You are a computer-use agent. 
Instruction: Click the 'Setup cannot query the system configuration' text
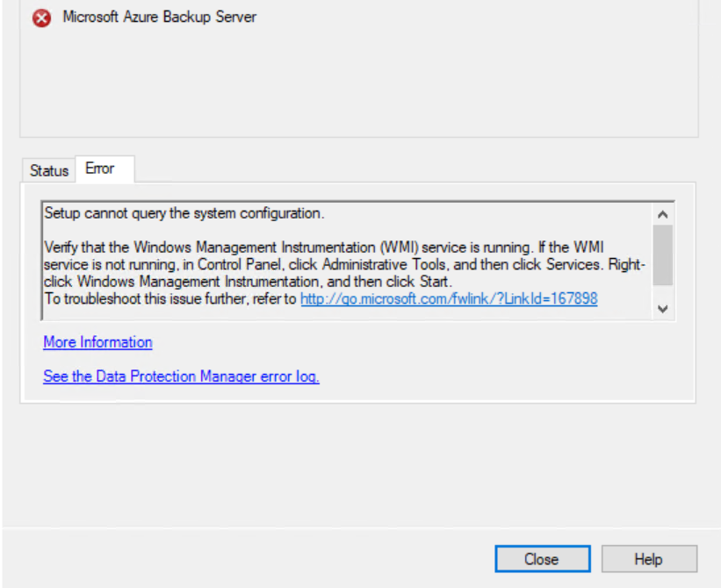pos(184,213)
